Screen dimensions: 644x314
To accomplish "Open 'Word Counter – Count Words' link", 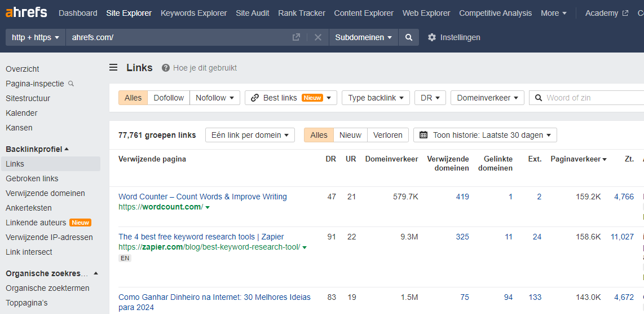I will [202, 197].
